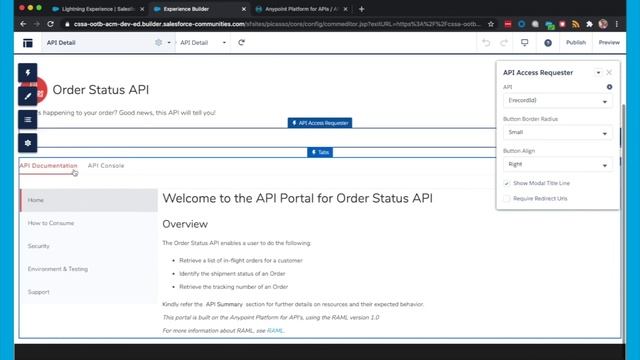
Task: Click the Publish button
Action: (x=576, y=42)
